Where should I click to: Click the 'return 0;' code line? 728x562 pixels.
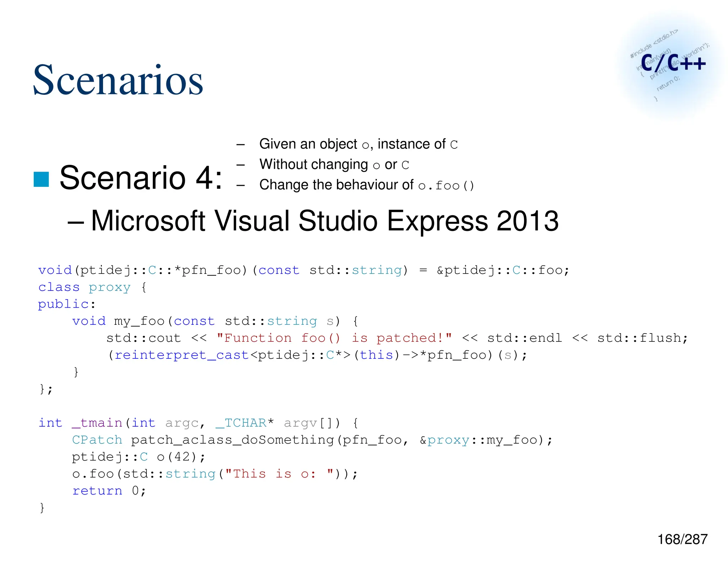click(x=109, y=491)
